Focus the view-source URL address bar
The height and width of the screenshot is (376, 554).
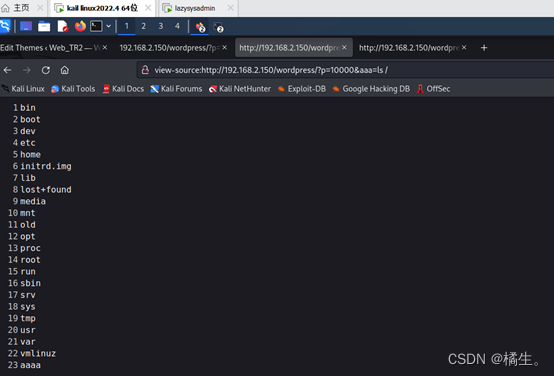346,70
